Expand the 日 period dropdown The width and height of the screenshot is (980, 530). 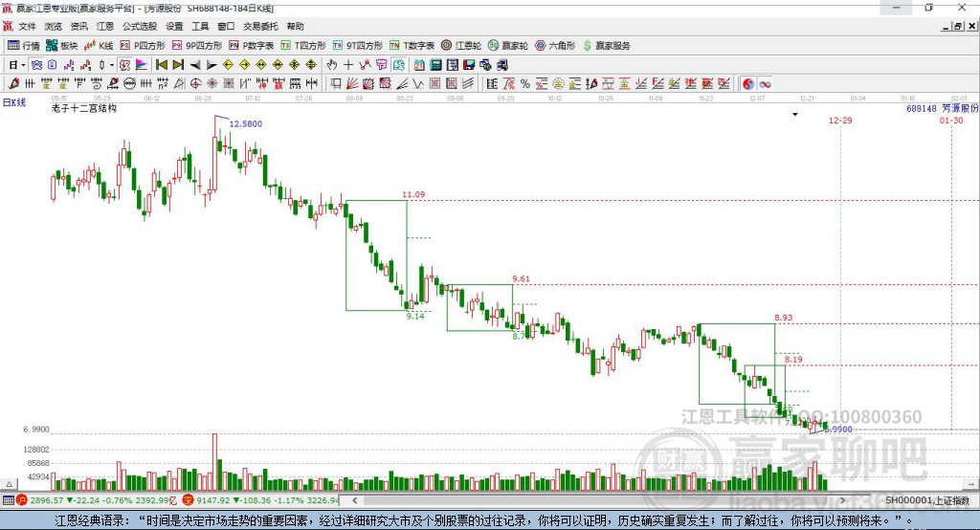23,65
